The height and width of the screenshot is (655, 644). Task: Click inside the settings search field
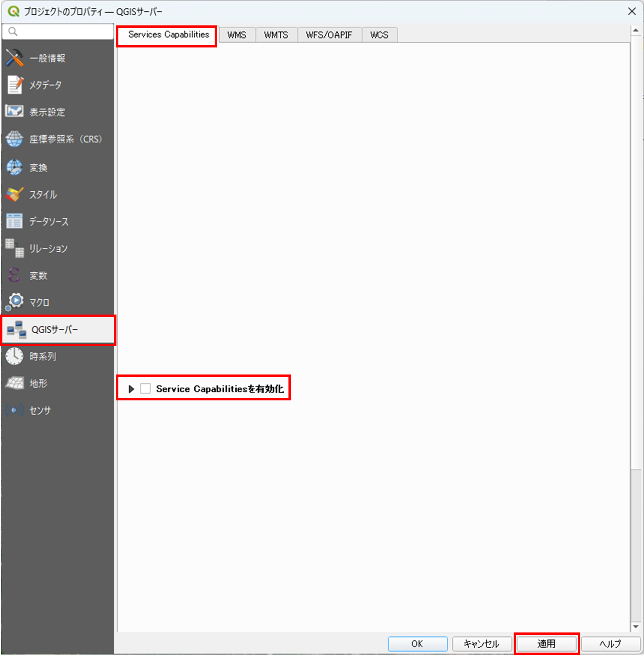[x=57, y=31]
